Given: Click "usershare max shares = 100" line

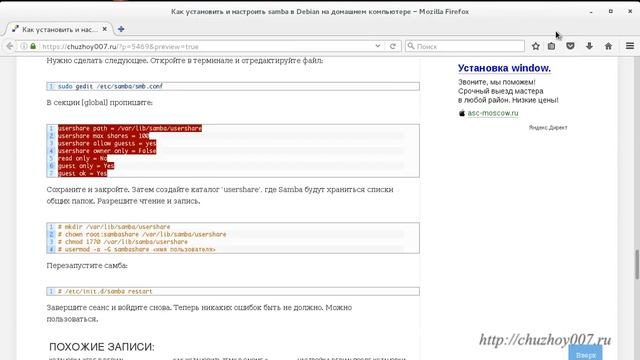Looking at the screenshot, I should pyautogui.click(x=103, y=136).
